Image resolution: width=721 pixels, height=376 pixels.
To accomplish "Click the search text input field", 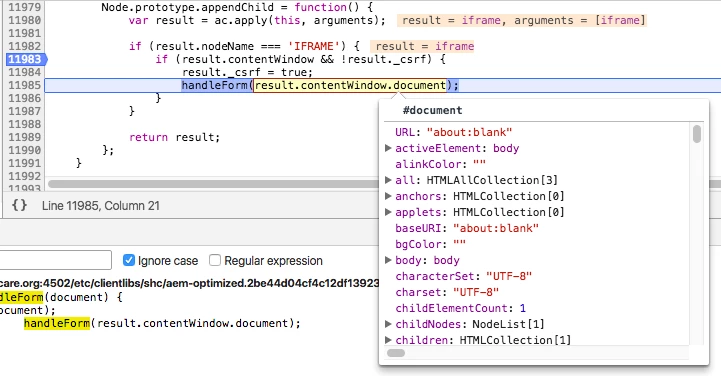I will (56, 260).
